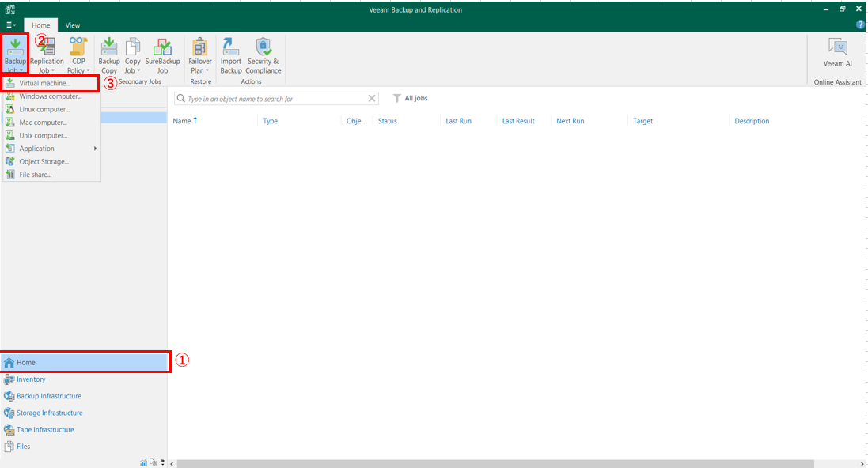Click the Last Result column header
The height and width of the screenshot is (468, 868).
[x=518, y=121]
